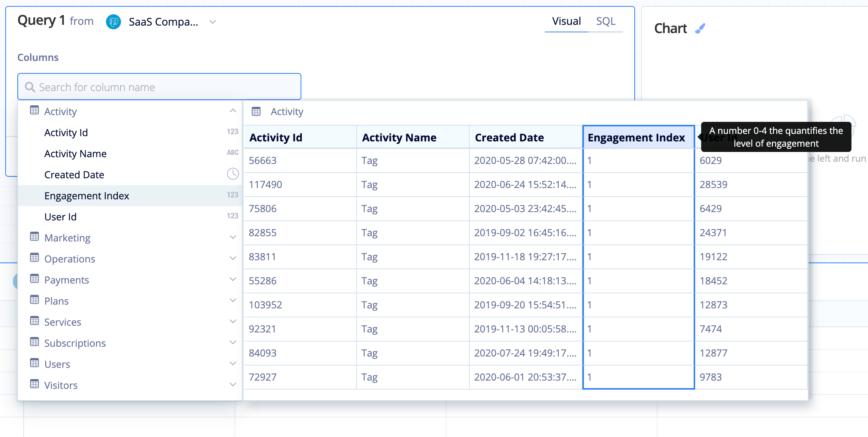Collapse the Activity column list
The height and width of the screenshot is (437, 868).
[233, 111]
